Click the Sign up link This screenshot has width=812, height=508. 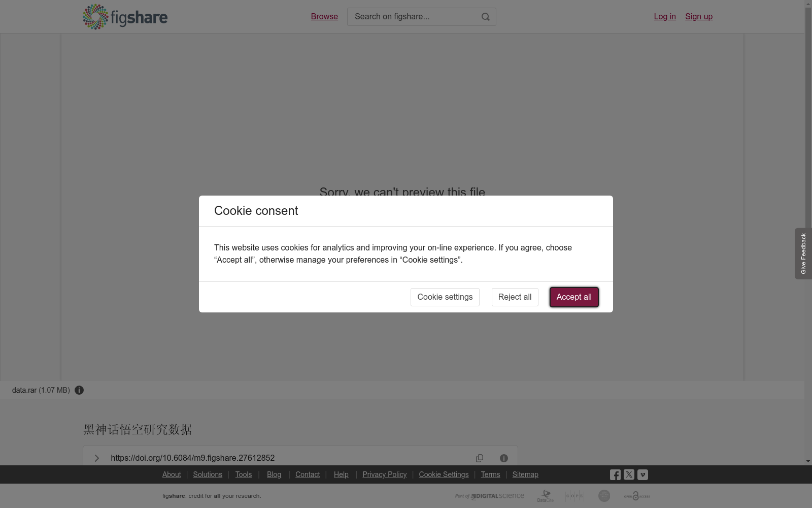pyautogui.click(x=699, y=17)
